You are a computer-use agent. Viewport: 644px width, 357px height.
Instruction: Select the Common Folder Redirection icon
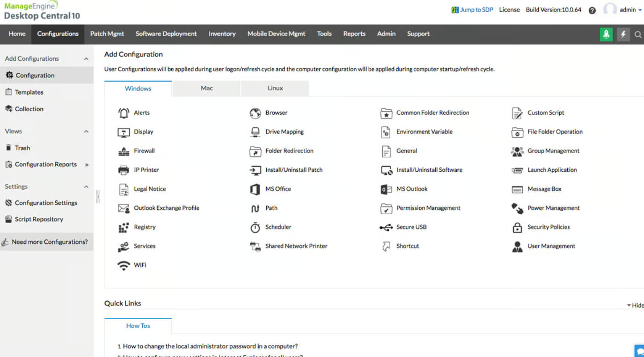(386, 113)
